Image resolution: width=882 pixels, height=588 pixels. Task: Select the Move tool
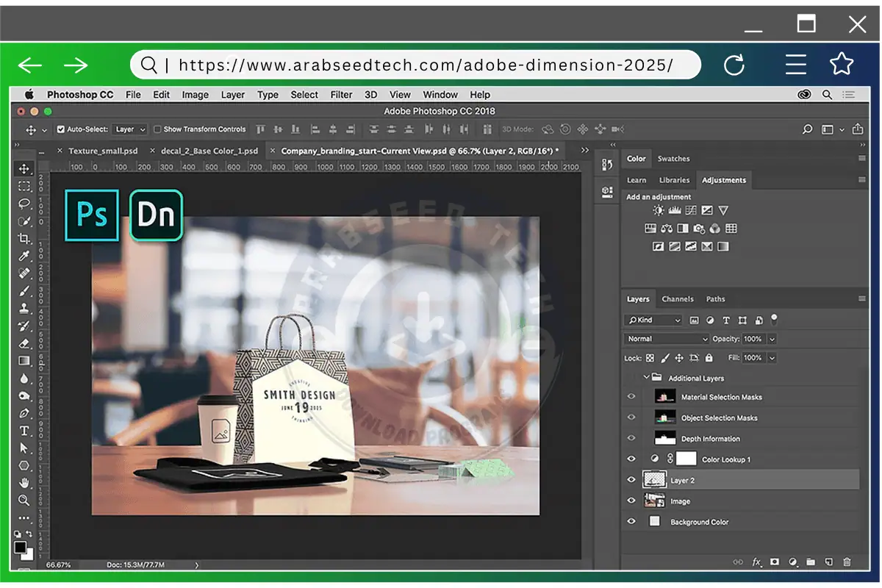pyautogui.click(x=24, y=169)
